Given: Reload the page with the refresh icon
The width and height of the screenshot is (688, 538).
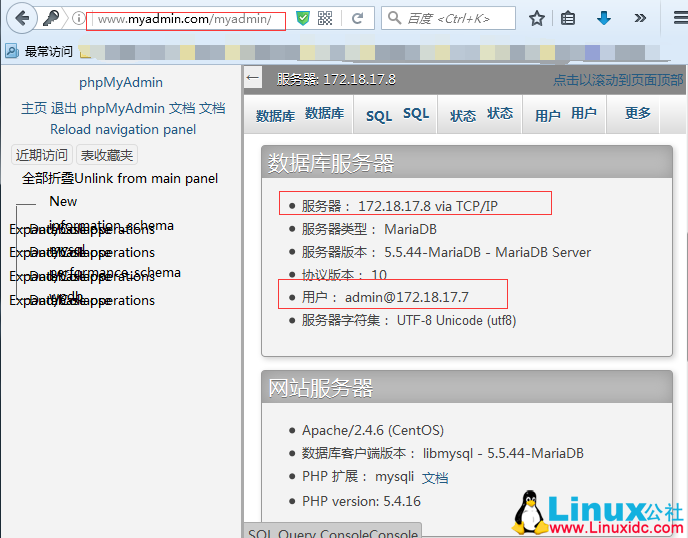Looking at the screenshot, I should (358, 18).
